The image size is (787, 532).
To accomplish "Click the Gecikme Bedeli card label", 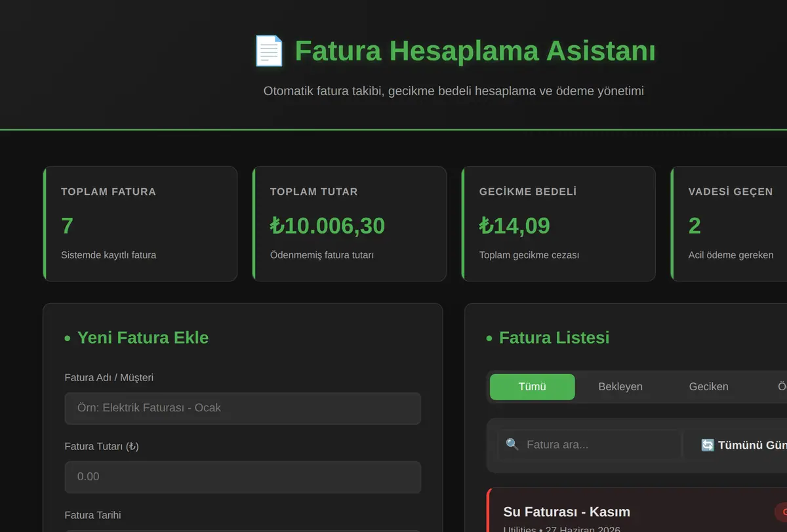I will (x=528, y=192).
